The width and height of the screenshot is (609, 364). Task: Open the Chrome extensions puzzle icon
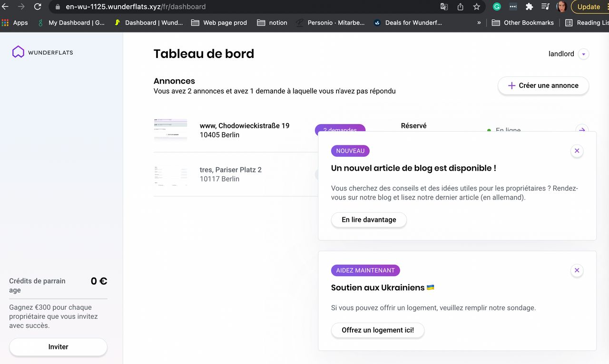[x=529, y=7]
